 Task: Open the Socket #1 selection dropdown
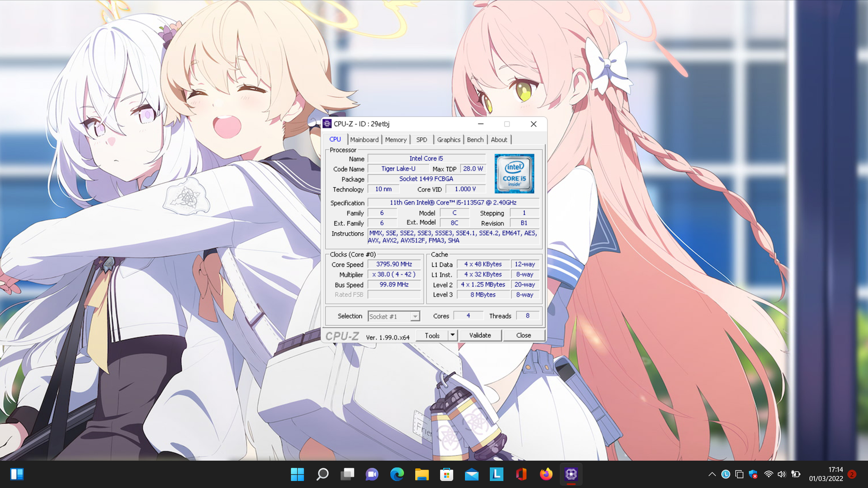(394, 316)
